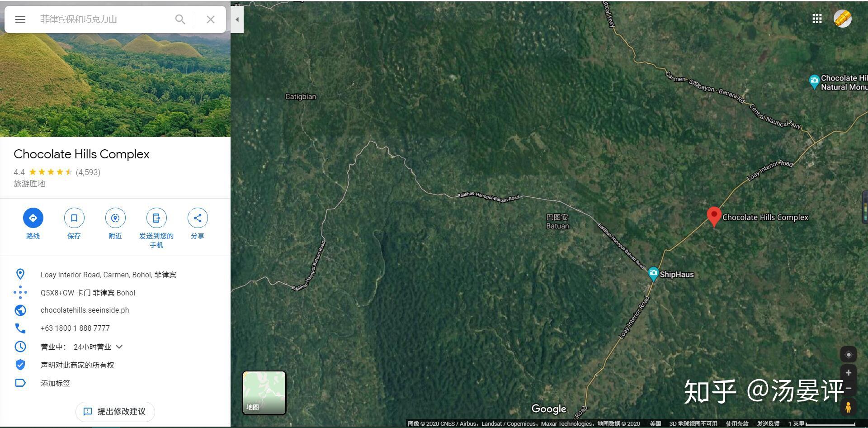Screen dimensions: 868x428
Task: Click 添加标签 add label text
Action: 56,383
